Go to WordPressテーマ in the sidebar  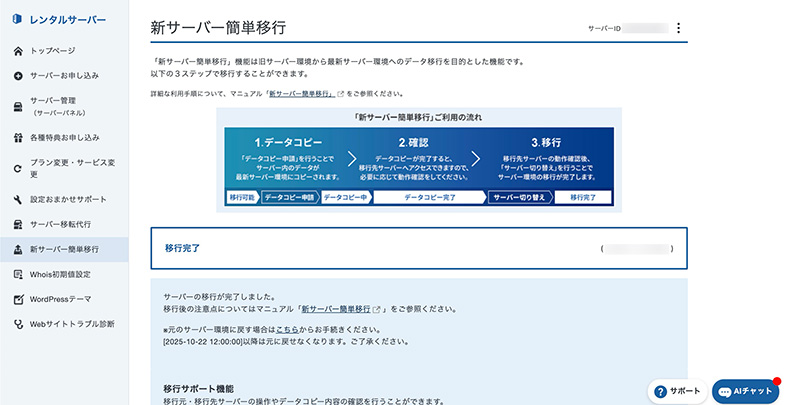coord(60,299)
